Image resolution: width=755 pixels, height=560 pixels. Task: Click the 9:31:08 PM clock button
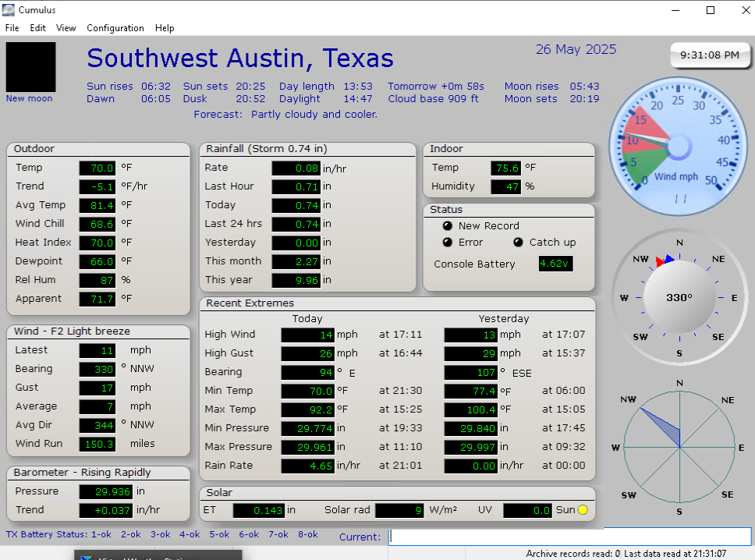[x=708, y=55]
